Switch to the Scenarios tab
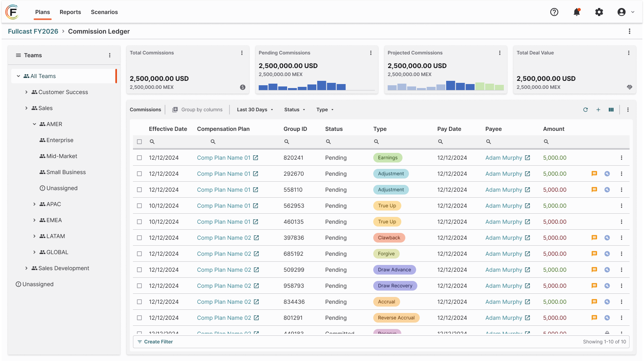Image resolution: width=644 pixels, height=361 pixels. [104, 12]
